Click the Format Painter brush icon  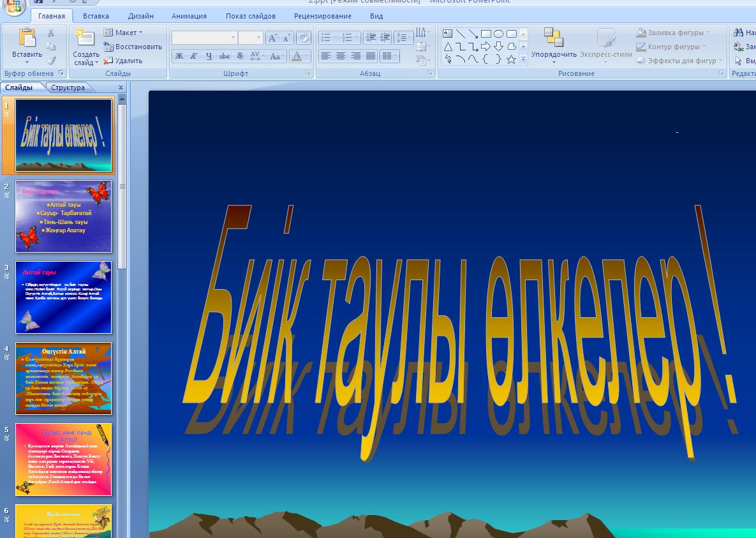point(50,61)
